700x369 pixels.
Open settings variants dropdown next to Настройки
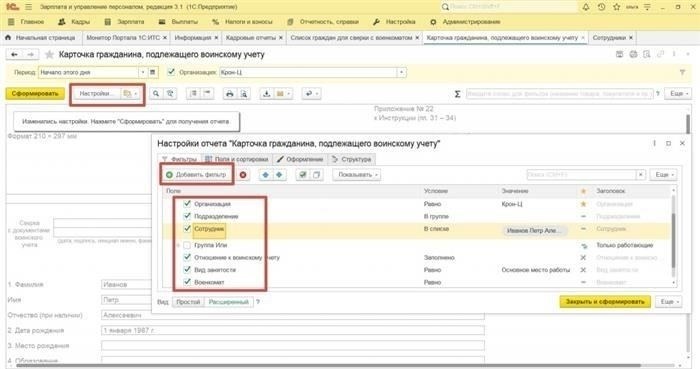131,94
